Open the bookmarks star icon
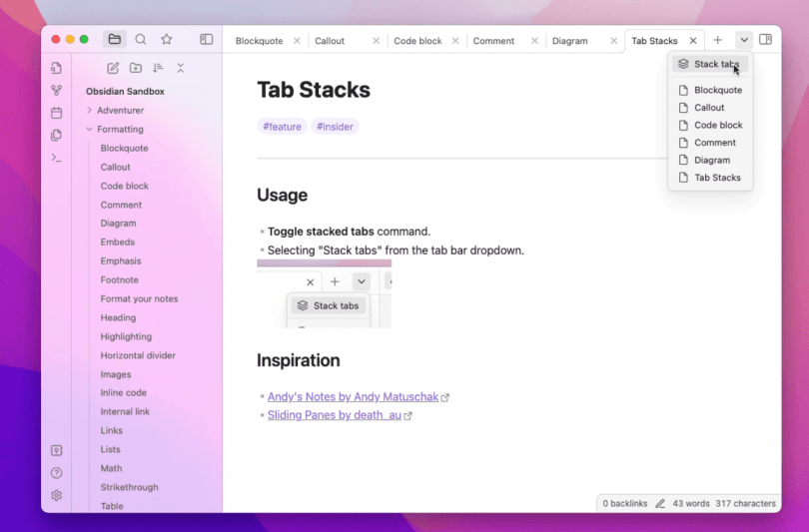809x532 pixels. (x=166, y=39)
